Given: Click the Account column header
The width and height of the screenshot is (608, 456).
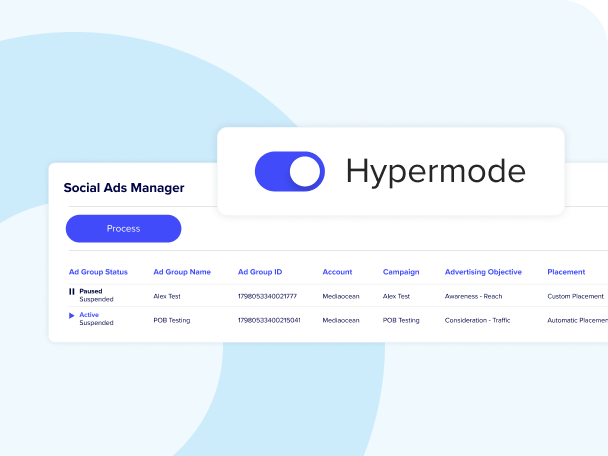Looking at the screenshot, I should 337,272.
